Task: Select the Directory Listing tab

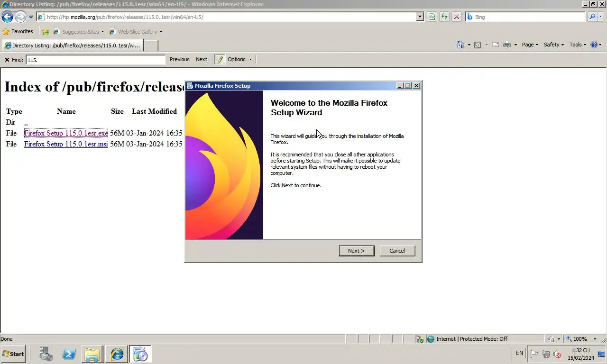Action: (72, 45)
